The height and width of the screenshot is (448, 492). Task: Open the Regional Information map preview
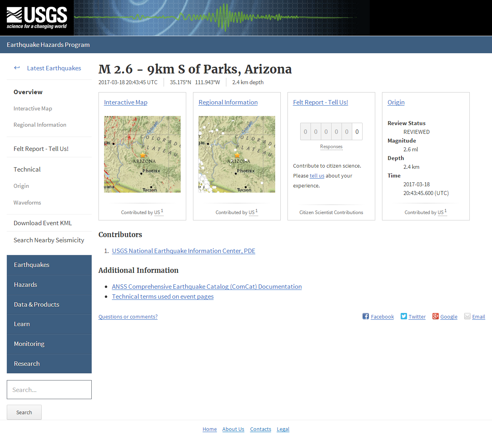click(236, 154)
